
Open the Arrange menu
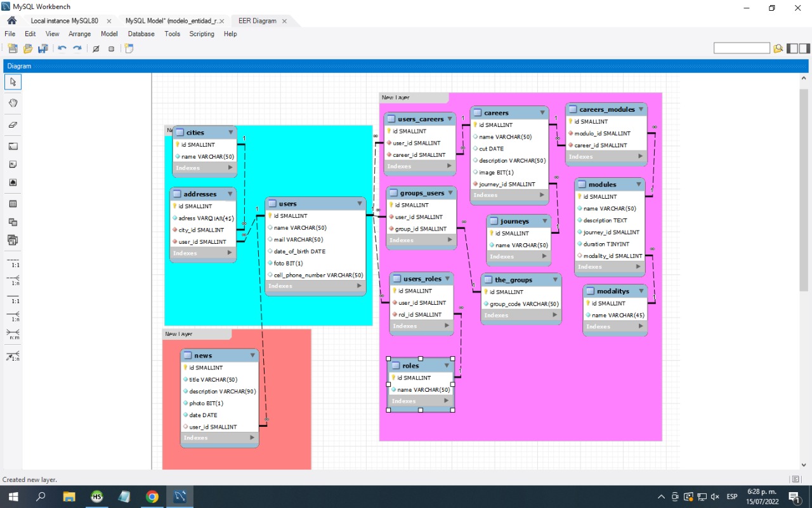[79, 34]
